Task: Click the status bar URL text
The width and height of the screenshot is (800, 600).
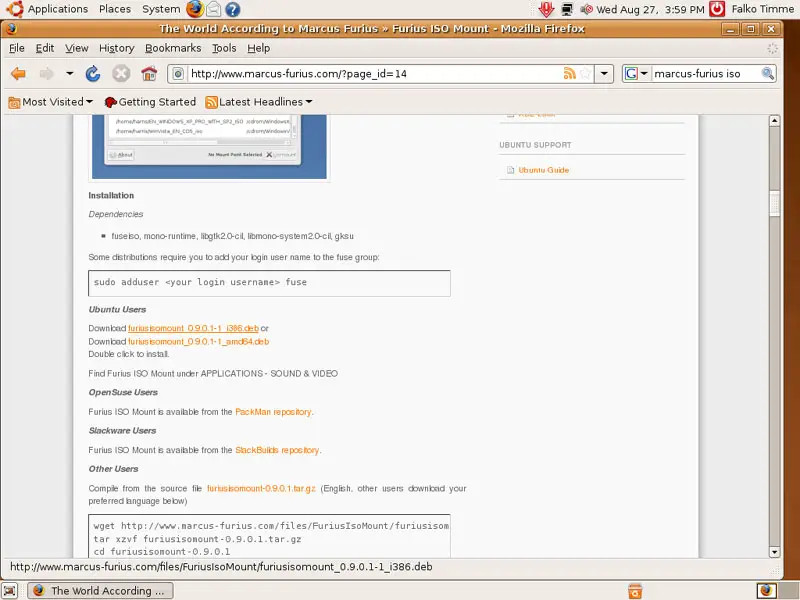Action: 221,567
